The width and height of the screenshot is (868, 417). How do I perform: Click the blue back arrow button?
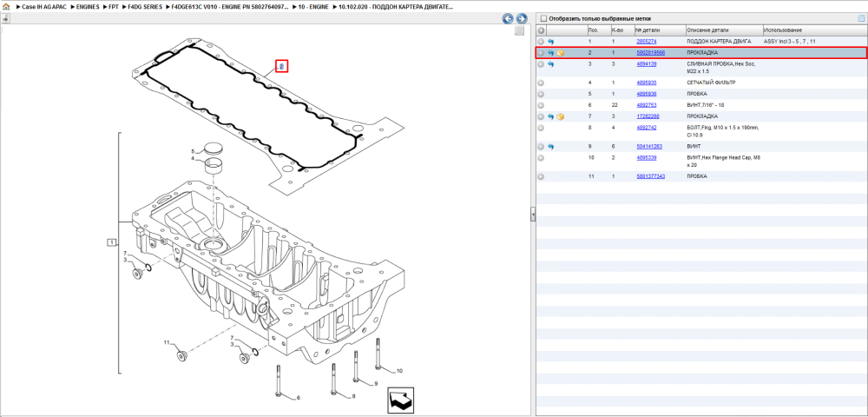[508, 19]
